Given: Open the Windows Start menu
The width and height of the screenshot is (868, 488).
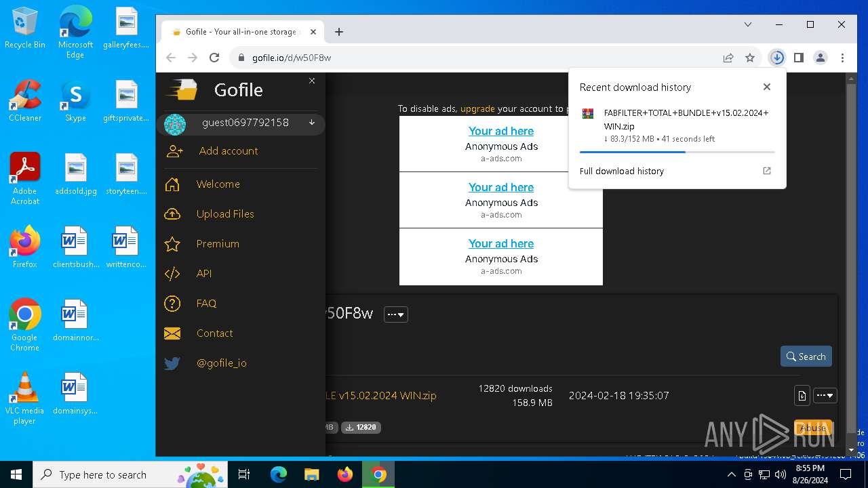Looking at the screenshot, I should (x=16, y=474).
